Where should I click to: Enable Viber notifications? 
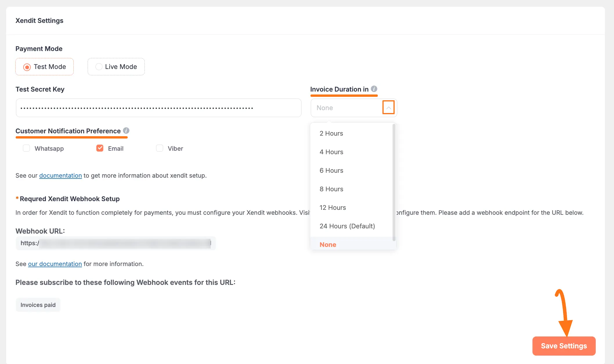(160, 148)
